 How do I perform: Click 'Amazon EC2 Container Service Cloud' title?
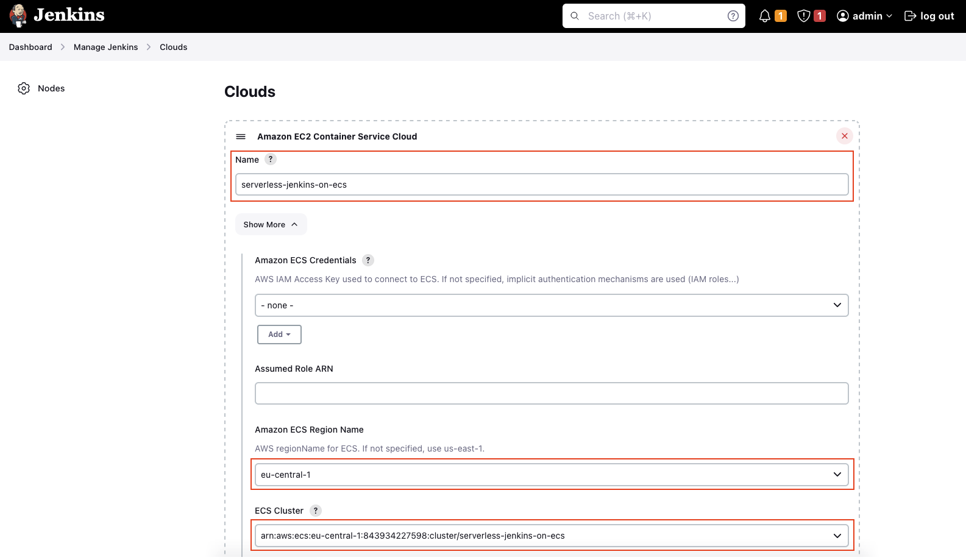click(x=337, y=136)
